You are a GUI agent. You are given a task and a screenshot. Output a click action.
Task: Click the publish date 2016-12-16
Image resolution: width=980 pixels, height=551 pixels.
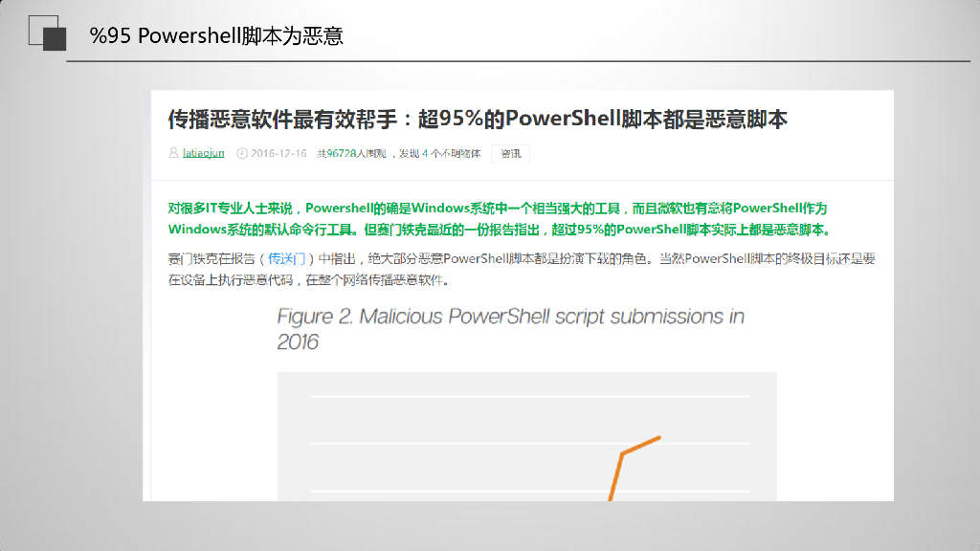[x=278, y=153]
